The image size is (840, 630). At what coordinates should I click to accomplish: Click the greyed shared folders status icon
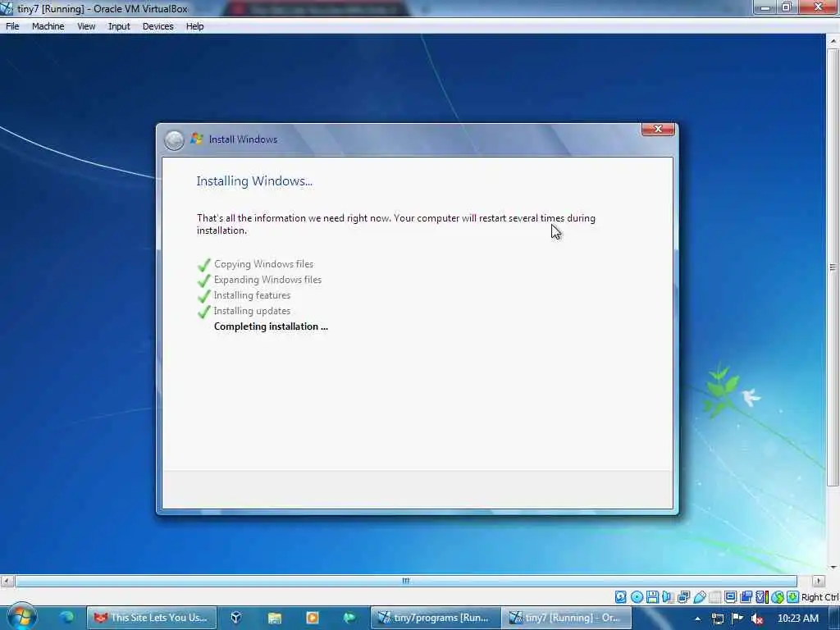[714, 597]
